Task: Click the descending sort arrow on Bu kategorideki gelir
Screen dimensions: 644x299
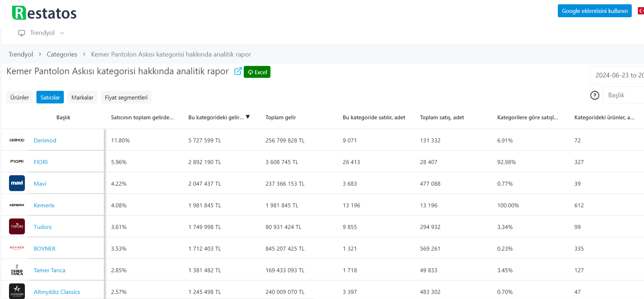Action: click(x=248, y=117)
